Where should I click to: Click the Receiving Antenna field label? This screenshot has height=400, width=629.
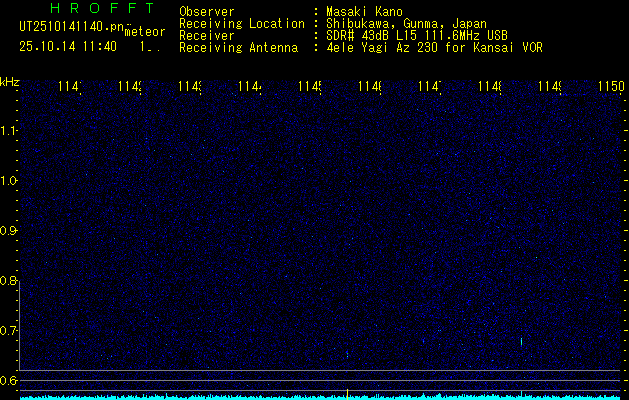(x=238, y=47)
